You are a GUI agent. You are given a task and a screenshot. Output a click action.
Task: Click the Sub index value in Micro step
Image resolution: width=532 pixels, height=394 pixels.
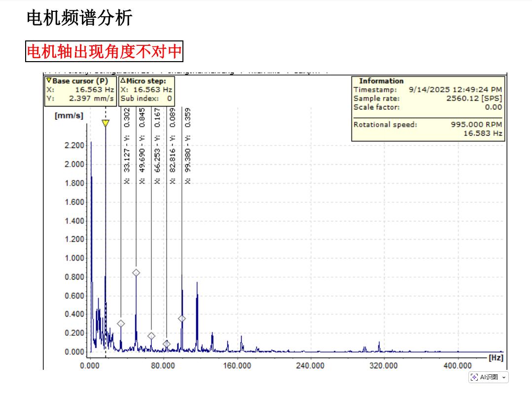(x=169, y=99)
